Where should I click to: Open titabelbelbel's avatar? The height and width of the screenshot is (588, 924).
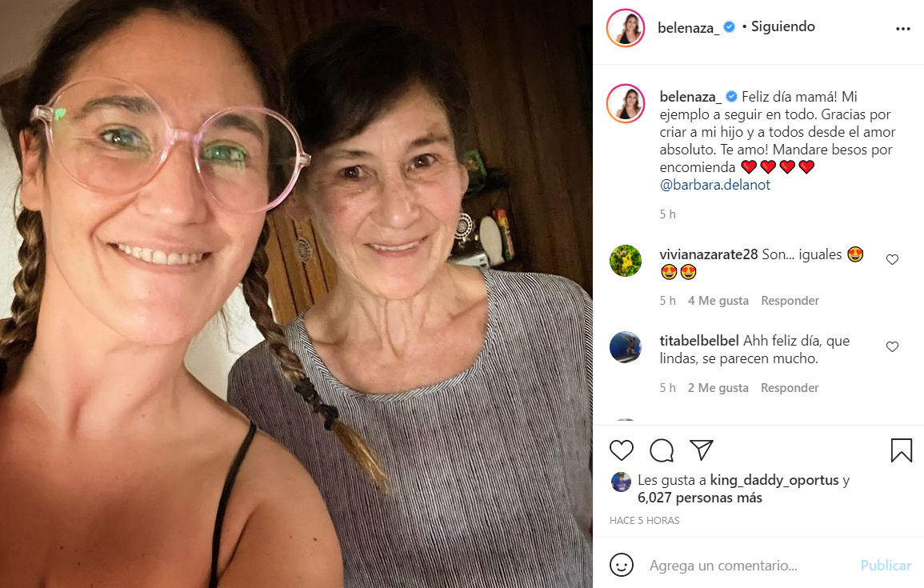click(x=626, y=347)
